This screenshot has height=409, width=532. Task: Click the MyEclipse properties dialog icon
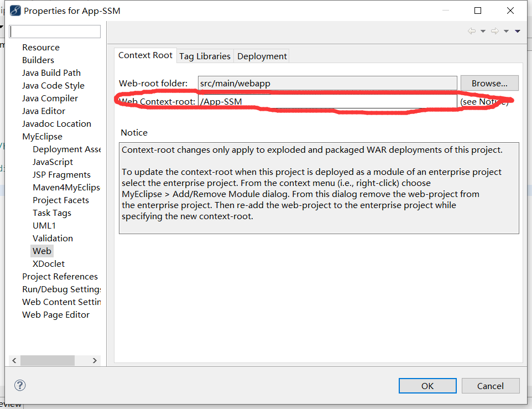click(15, 11)
